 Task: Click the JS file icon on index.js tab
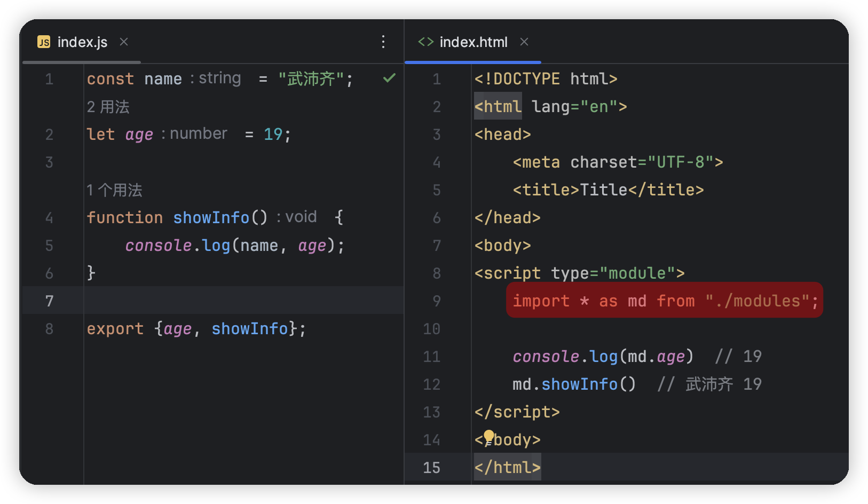[x=44, y=42]
